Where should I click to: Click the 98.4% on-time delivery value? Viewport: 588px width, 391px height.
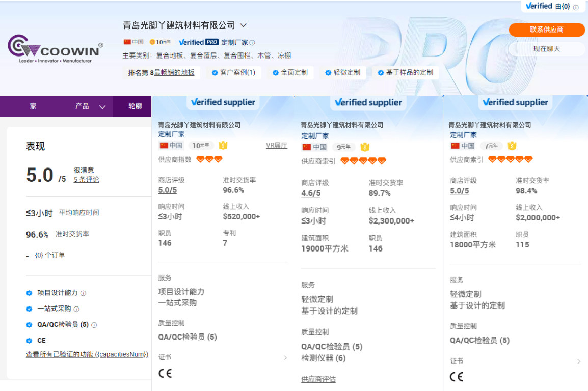[526, 191]
